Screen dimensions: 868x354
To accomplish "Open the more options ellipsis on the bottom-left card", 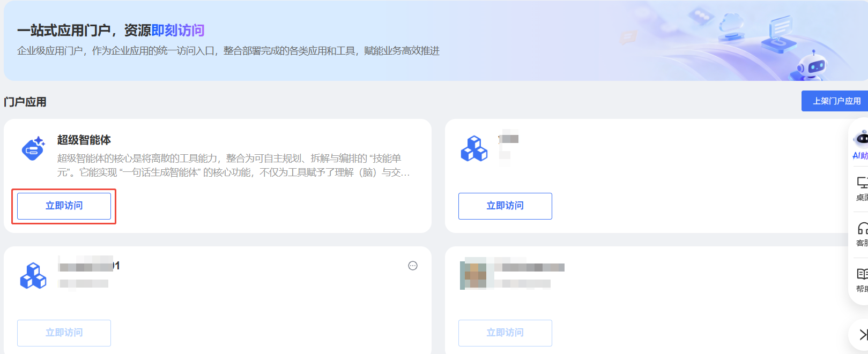I will [x=413, y=266].
